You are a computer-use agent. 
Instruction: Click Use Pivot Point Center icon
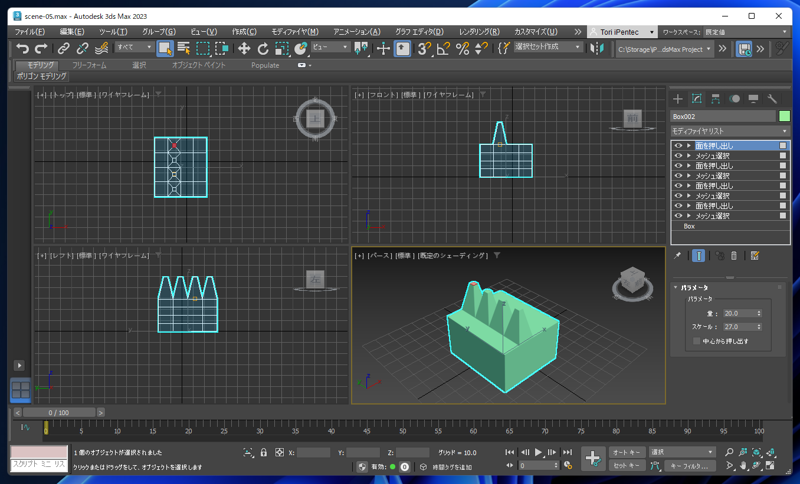tap(361, 48)
